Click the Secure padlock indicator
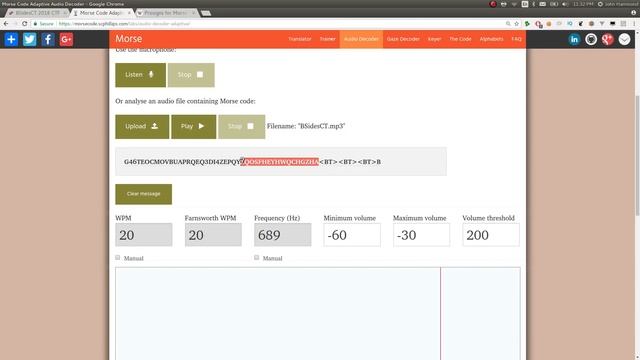This screenshot has width=640, height=360. [44, 24]
